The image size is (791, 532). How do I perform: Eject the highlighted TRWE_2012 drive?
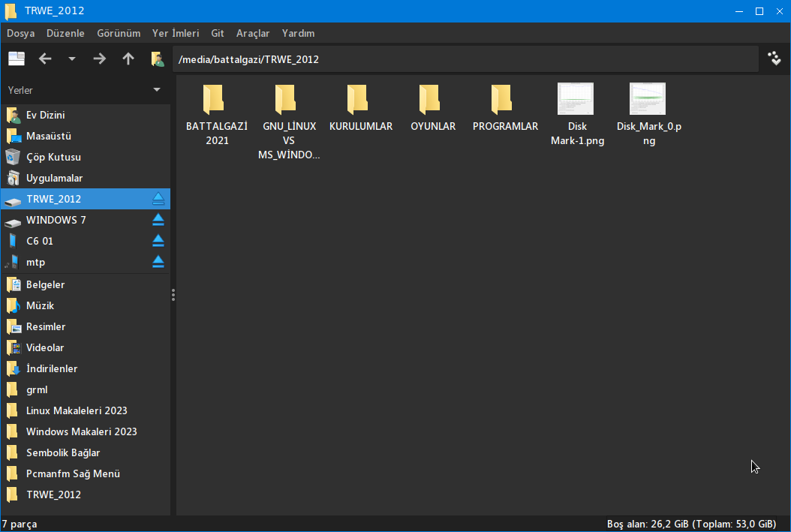coord(158,199)
